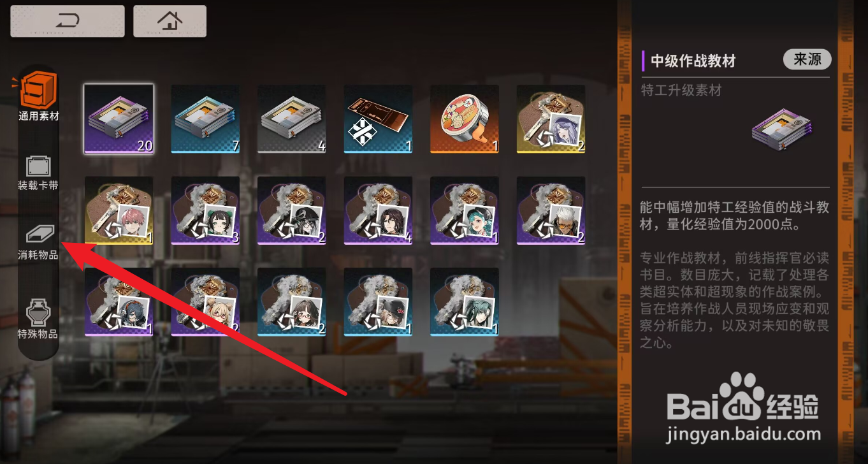Pick the key item with blonde twin-tail portrait

(205, 302)
